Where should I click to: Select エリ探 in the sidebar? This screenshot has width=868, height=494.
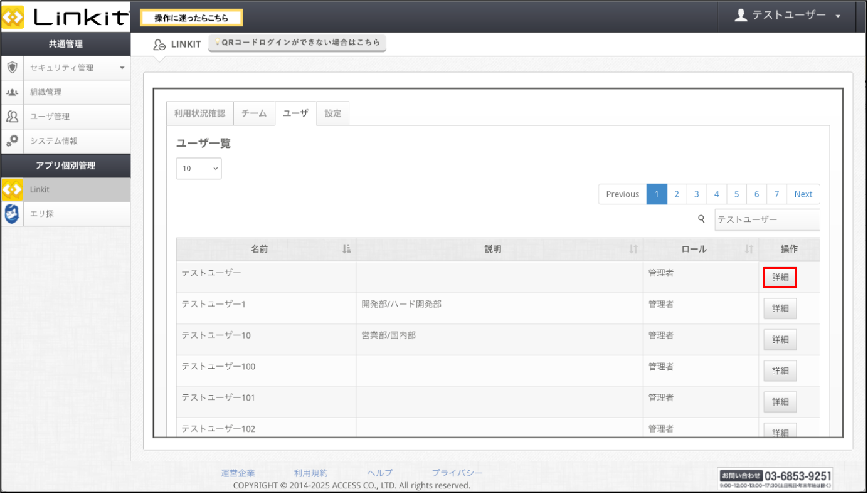tap(65, 214)
